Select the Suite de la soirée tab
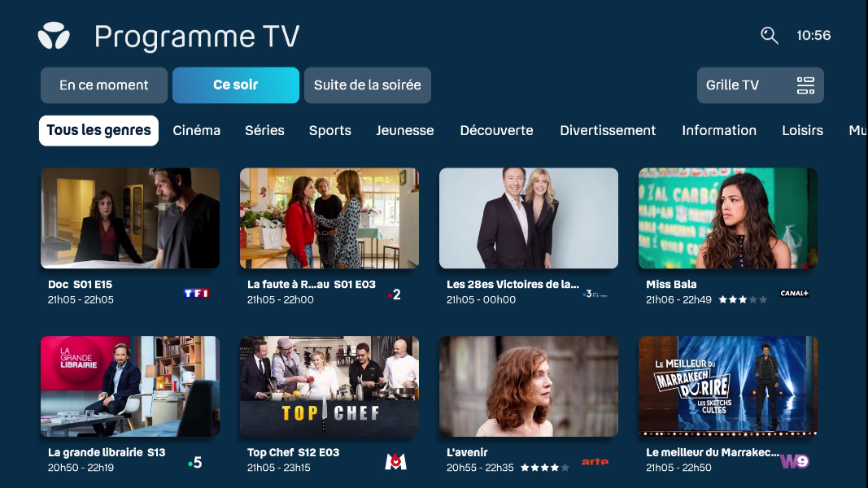868x488 pixels. [x=368, y=85]
